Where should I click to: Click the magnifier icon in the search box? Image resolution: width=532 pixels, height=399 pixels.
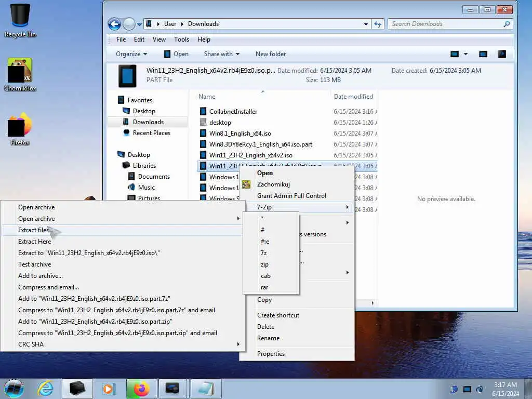tap(507, 24)
